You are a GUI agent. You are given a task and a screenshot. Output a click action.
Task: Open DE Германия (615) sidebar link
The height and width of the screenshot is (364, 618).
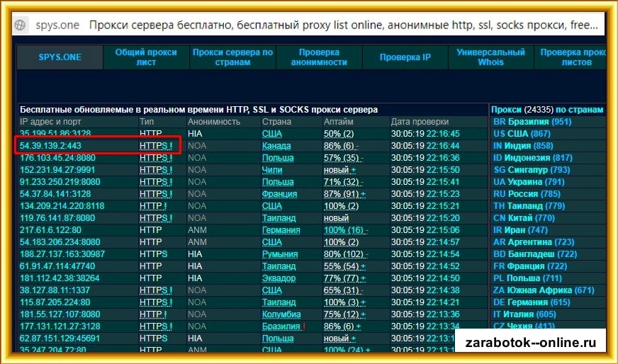[532, 302]
